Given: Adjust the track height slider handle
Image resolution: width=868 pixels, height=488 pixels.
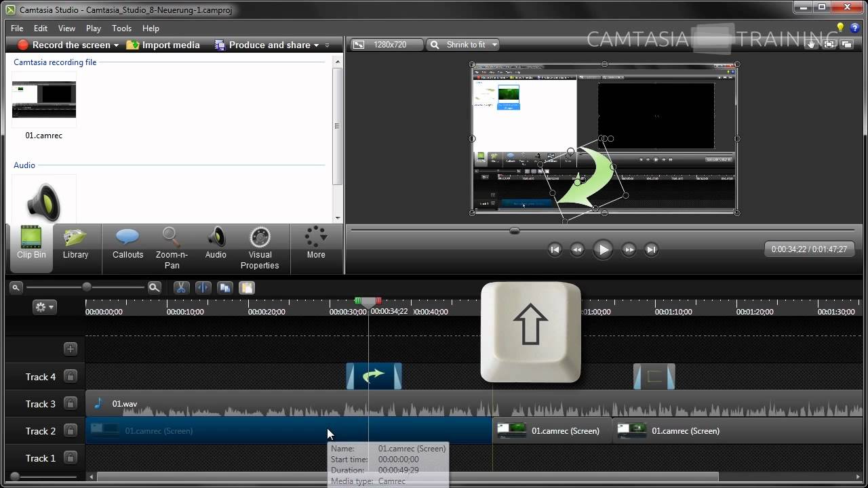Looking at the screenshot, I should tap(15, 476).
